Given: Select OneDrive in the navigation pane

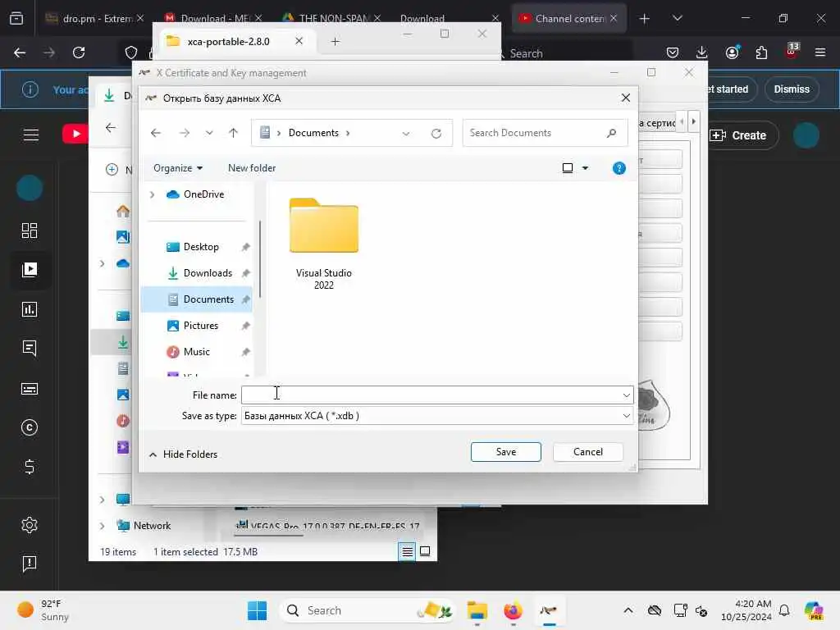Looking at the screenshot, I should [203, 194].
